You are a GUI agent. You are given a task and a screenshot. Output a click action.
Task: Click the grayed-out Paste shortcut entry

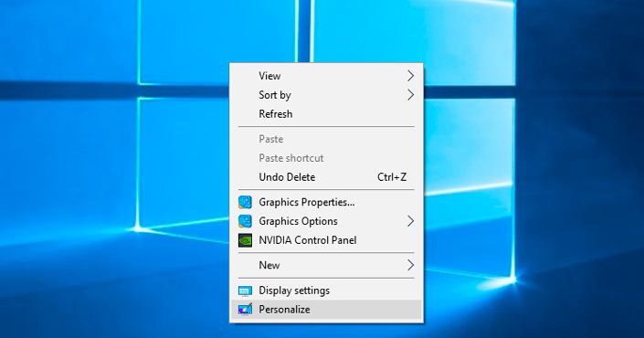coord(326,158)
